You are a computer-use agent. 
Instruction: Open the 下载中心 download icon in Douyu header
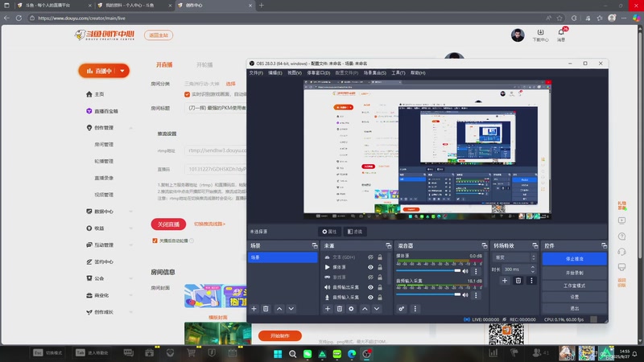click(x=540, y=35)
